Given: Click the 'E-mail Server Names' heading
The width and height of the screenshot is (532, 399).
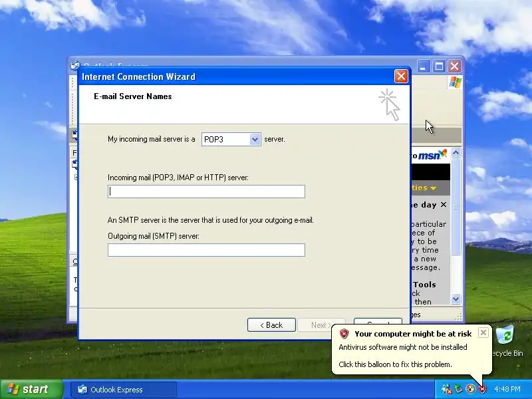Looking at the screenshot, I should coord(132,96).
